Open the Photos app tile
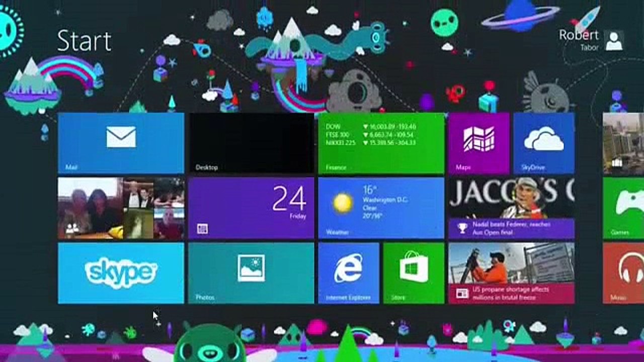This screenshot has width=644, height=362. tap(251, 273)
